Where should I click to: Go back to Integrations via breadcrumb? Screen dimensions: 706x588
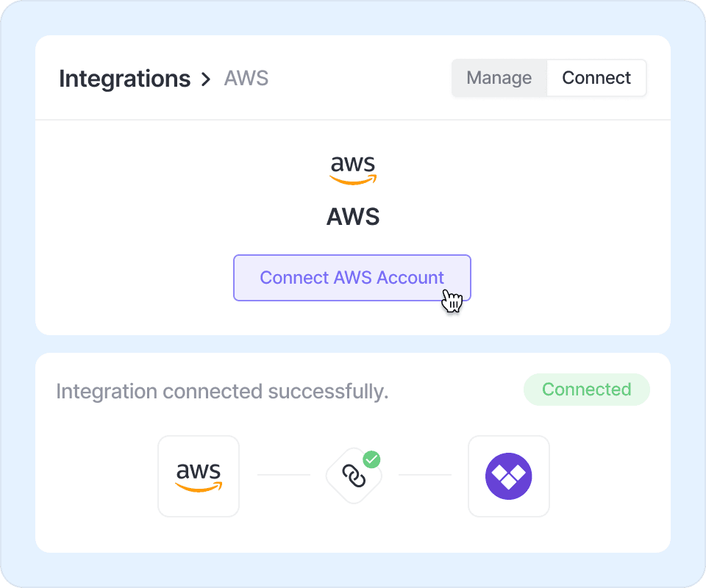tap(124, 79)
